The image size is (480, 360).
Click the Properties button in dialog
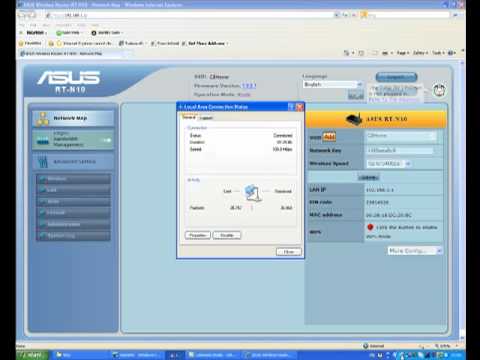[198, 235]
